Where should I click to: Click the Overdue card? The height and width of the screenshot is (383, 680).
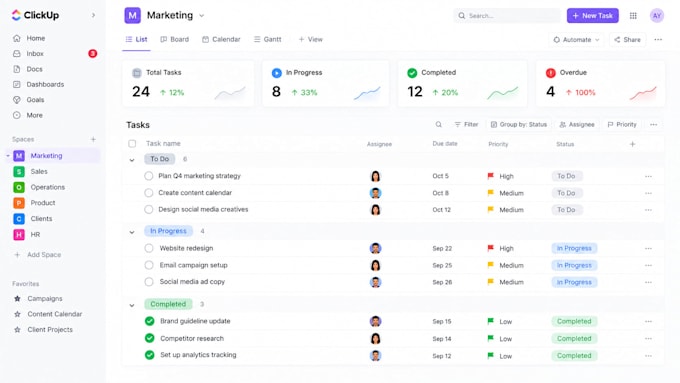click(x=600, y=83)
